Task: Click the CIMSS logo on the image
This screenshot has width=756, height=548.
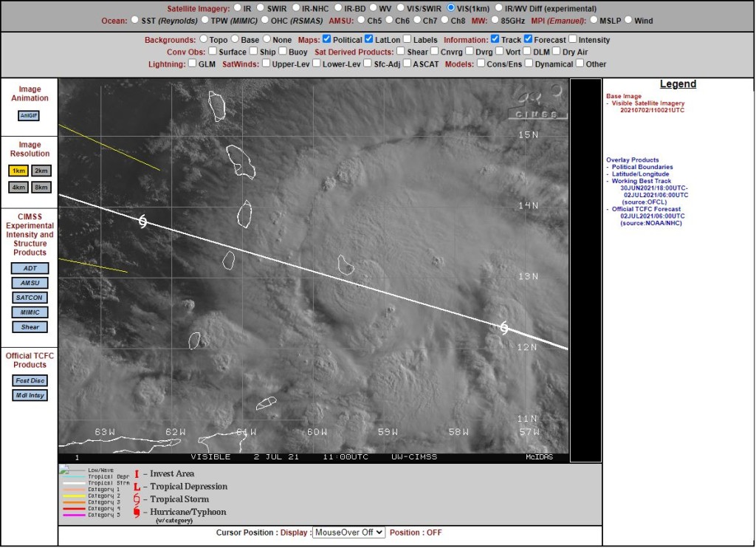Action: (538, 103)
